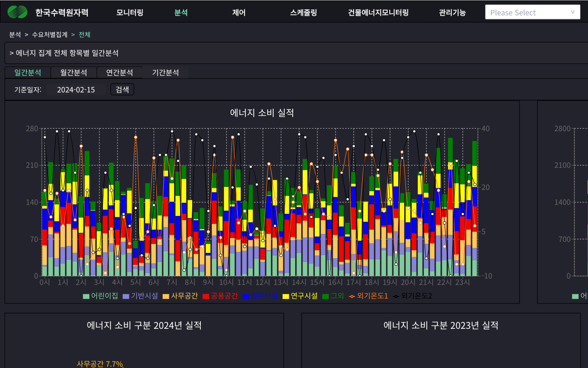Switch to the 기간분석 tab
Viewport: 588px width, 368px height.
point(166,72)
